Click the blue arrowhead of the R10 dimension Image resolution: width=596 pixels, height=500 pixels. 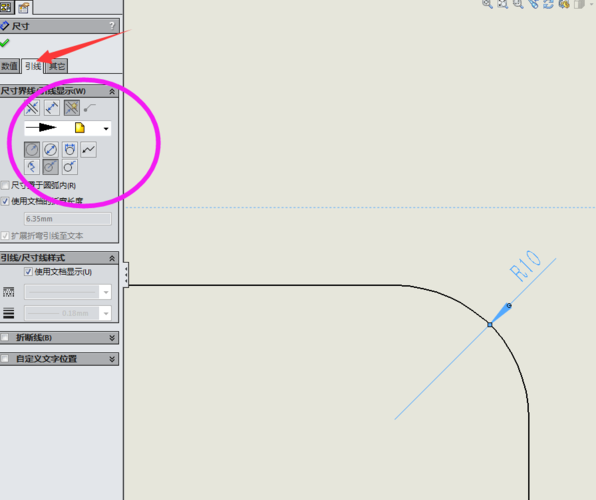point(500,313)
